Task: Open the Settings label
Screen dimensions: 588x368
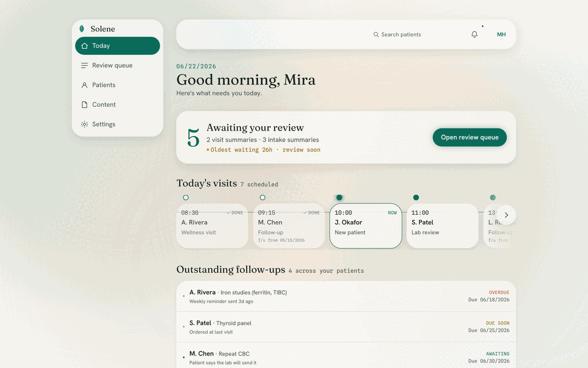Action: pos(104,124)
